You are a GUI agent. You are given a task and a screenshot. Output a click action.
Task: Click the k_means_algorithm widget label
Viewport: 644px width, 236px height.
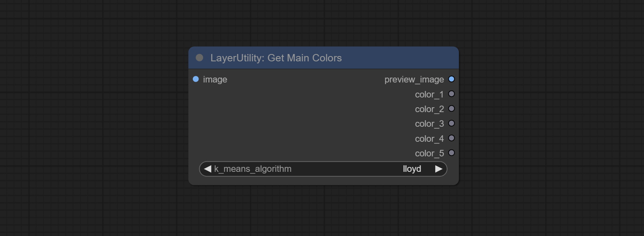(253, 169)
